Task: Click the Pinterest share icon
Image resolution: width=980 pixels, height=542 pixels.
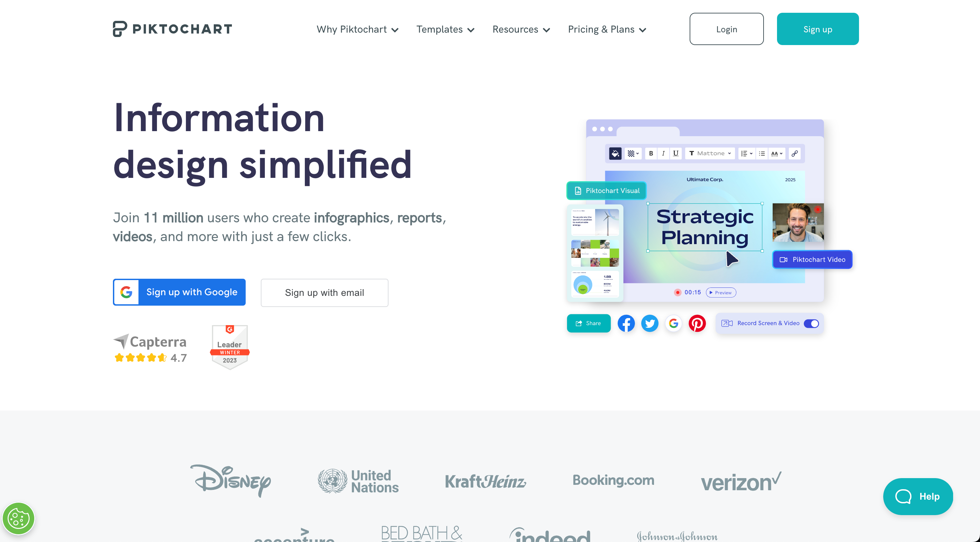Action: pos(697,323)
